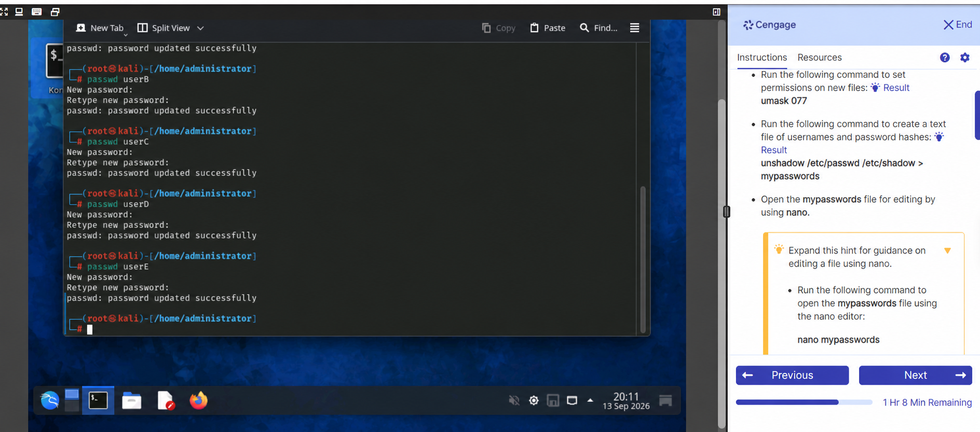Open the Result link for the unshadow command
The width and height of the screenshot is (980, 432).
(774, 150)
